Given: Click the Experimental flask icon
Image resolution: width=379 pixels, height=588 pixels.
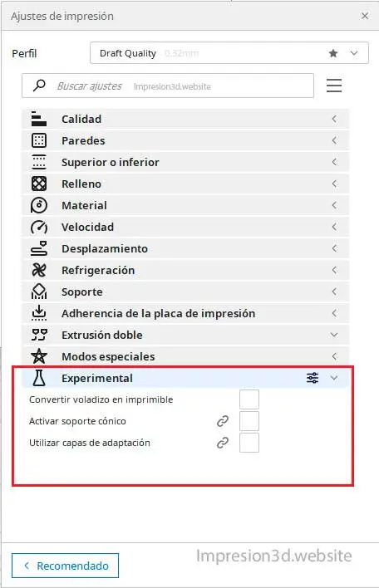Looking at the screenshot, I should click(39, 378).
